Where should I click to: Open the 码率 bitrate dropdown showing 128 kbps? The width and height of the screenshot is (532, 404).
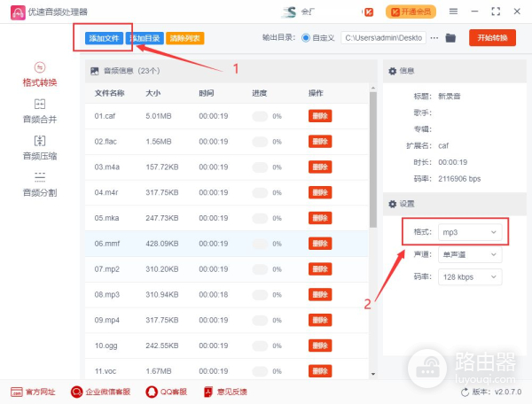470,277
